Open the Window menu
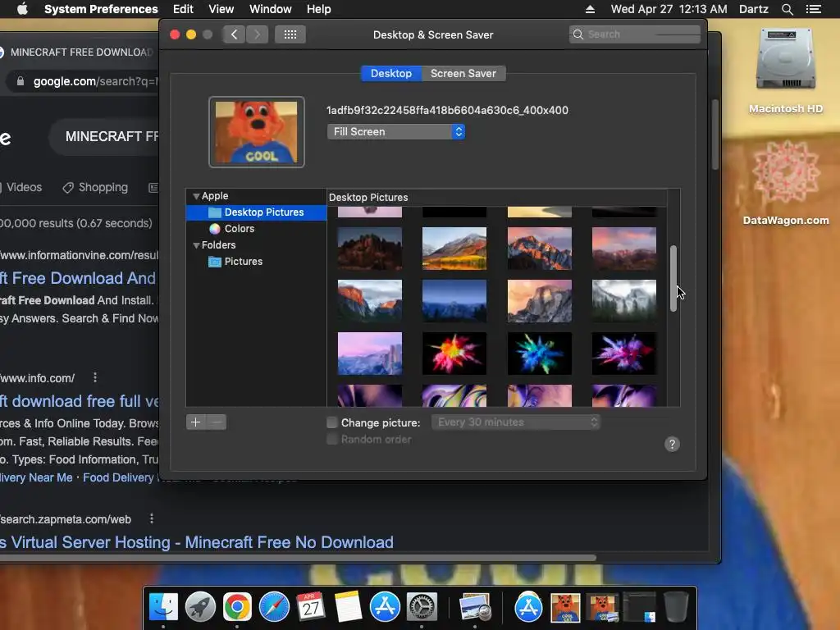 click(x=271, y=9)
